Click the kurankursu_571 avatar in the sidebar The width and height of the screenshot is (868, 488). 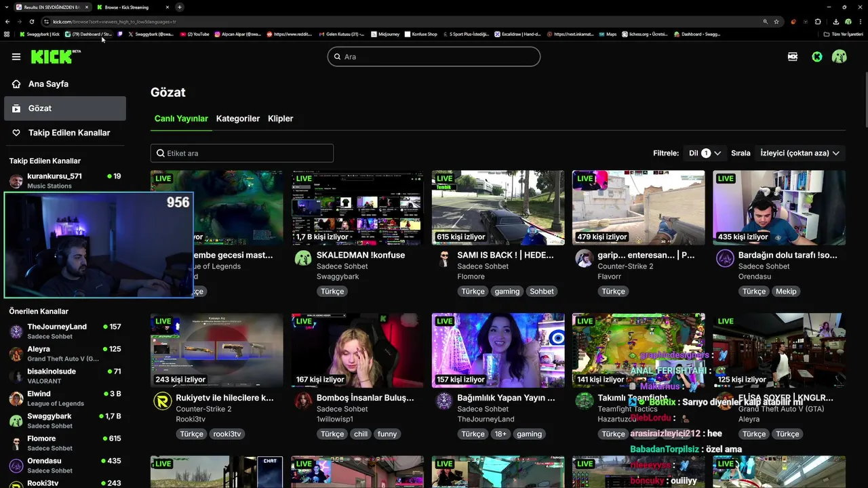16,181
